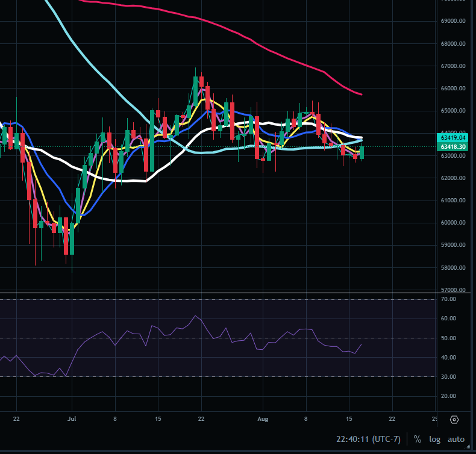Click the Jul date label on time axis
Screen dimensions: 476x454
click(72, 419)
